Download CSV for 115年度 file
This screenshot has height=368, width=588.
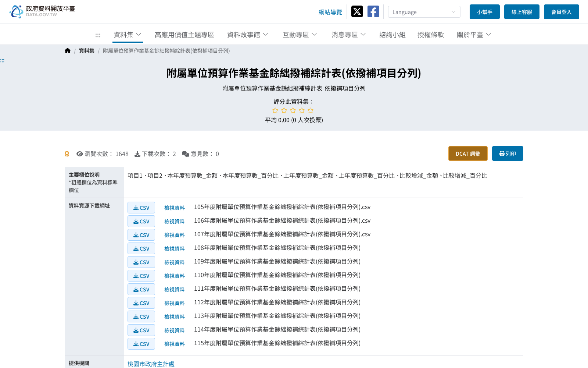(x=141, y=344)
